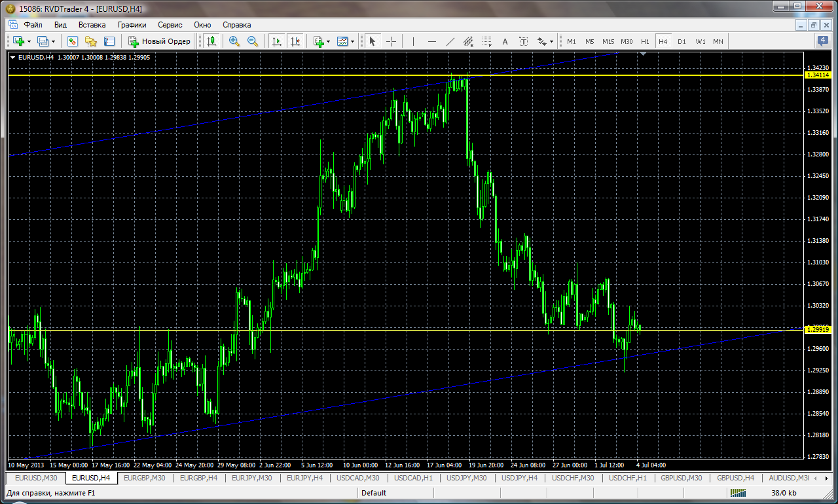The image size is (838, 504).
Task: Click the Новый Ордер button
Action: coord(159,41)
